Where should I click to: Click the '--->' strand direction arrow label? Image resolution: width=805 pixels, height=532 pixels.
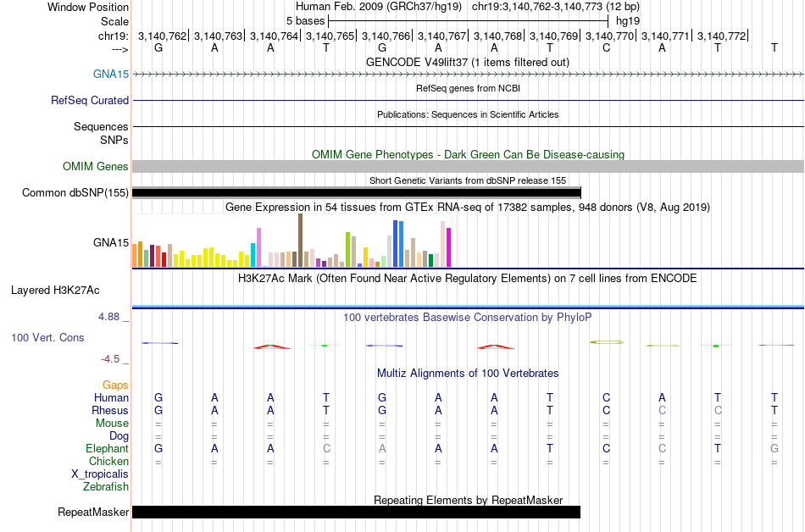coord(120,49)
